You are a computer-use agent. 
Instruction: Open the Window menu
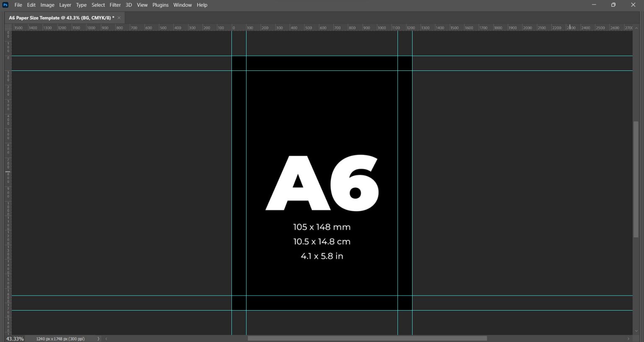click(x=182, y=5)
